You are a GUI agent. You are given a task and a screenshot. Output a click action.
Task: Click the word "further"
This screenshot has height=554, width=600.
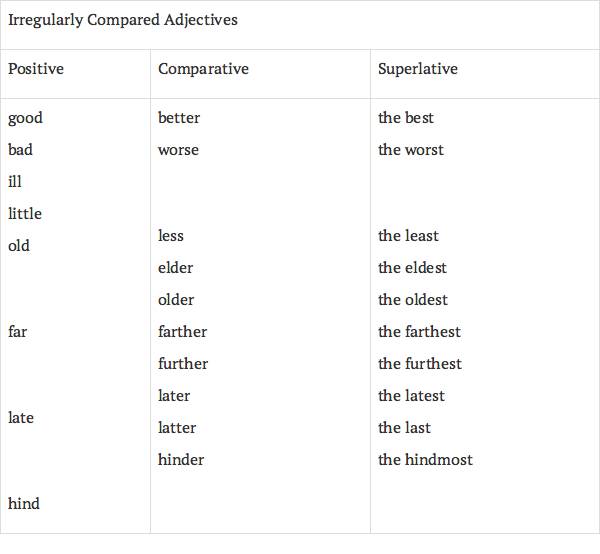183,364
